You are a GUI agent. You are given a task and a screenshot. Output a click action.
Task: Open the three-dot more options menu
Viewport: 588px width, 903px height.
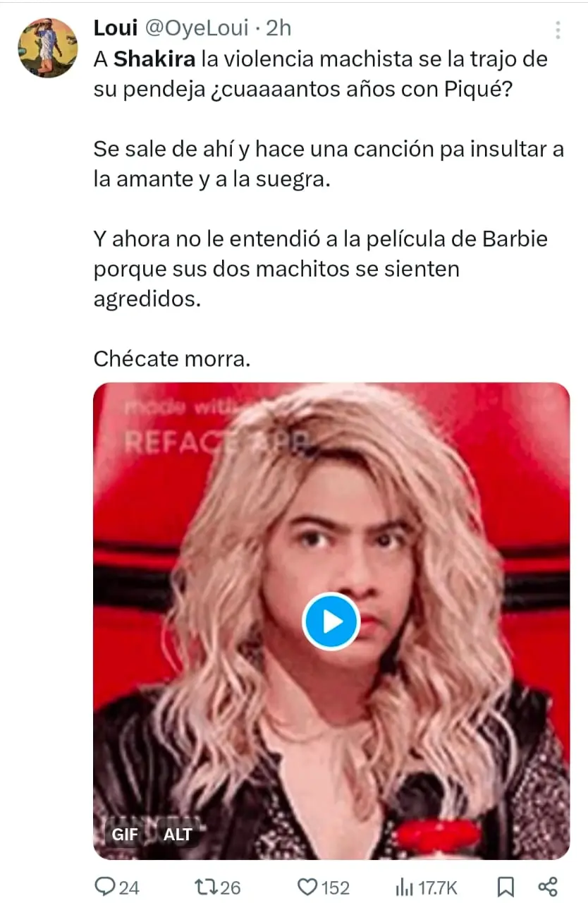pos(558,30)
